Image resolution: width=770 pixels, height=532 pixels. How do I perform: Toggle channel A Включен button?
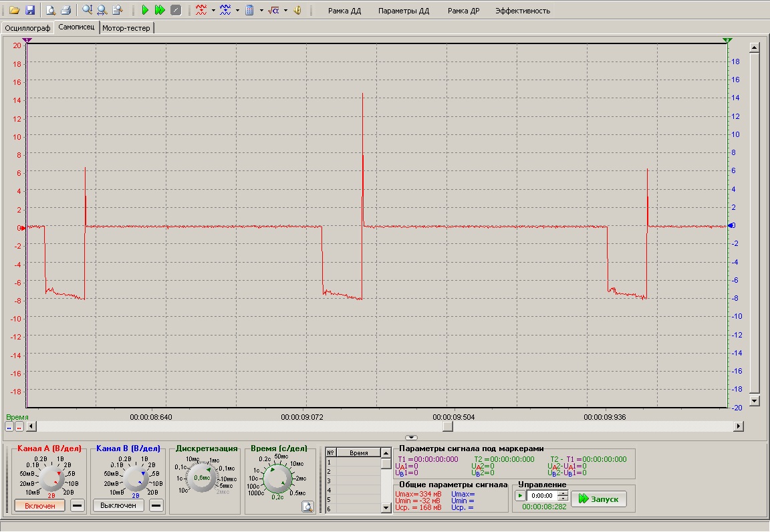click(40, 505)
